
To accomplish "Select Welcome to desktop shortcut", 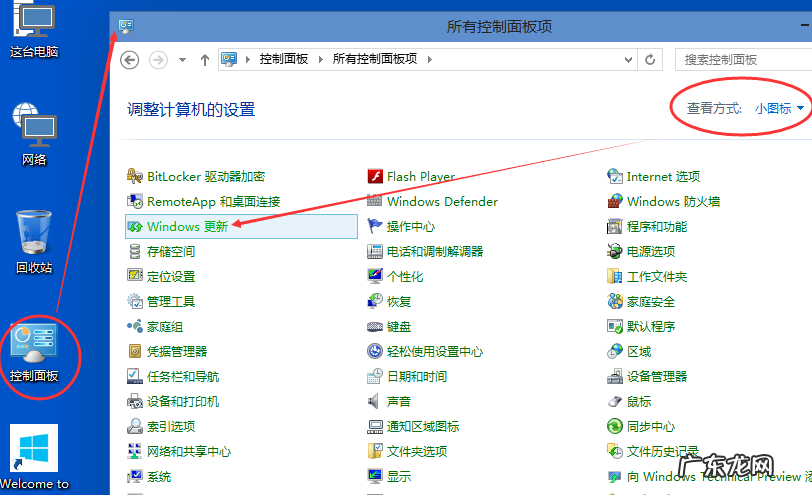I will tap(34, 457).
